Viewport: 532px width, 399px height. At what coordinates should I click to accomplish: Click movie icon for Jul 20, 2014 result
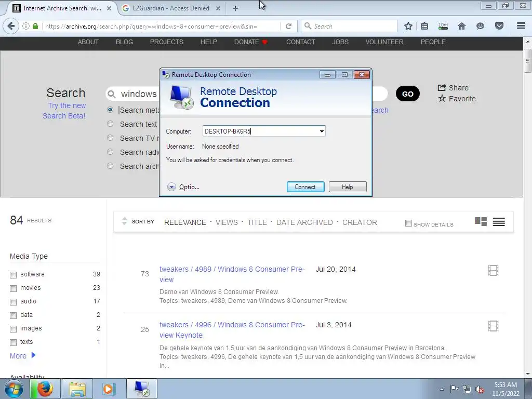click(x=493, y=270)
